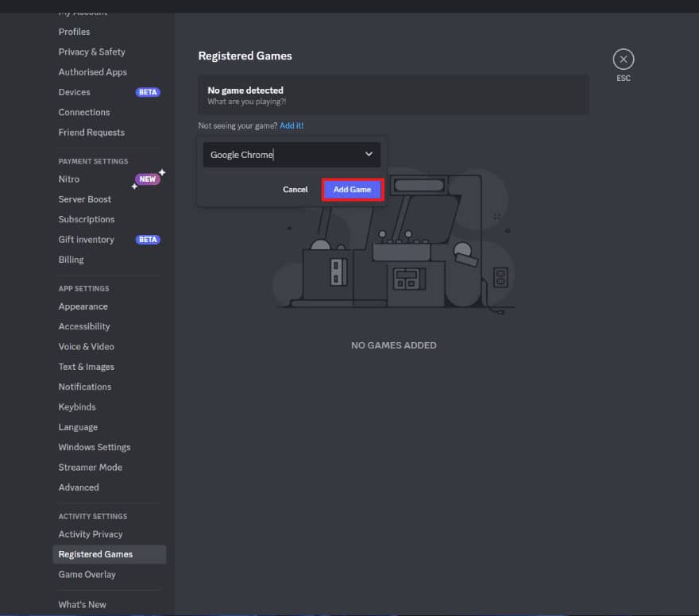699x616 pixels.
Task: Click the BETA badge beside Devices
Action: coord(148,92)
